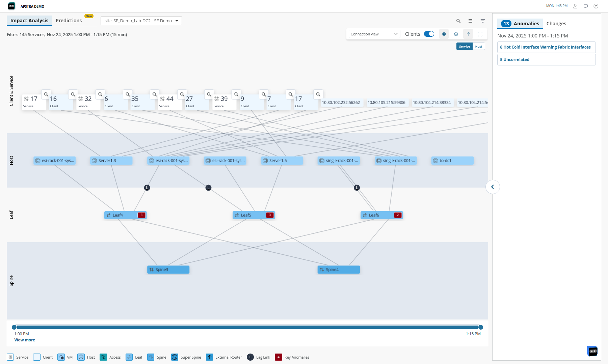Select the Leaf5 node

[254, 215]
